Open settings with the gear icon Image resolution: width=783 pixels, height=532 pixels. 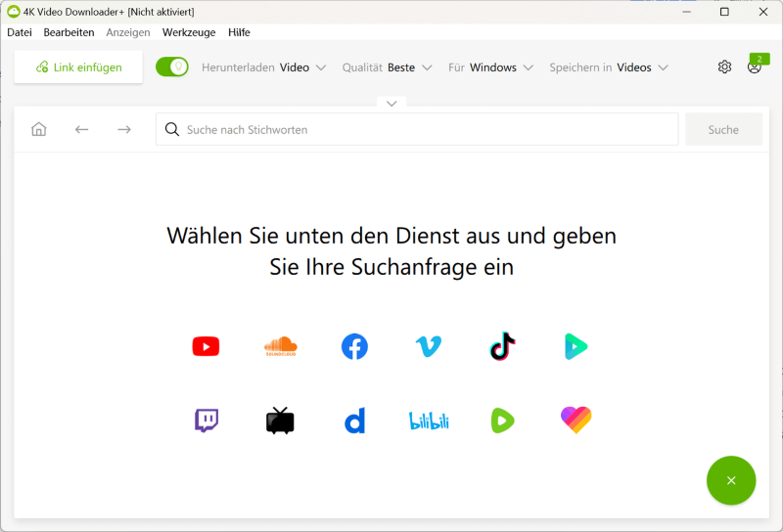pyautogui.click(x=724, y=66)
